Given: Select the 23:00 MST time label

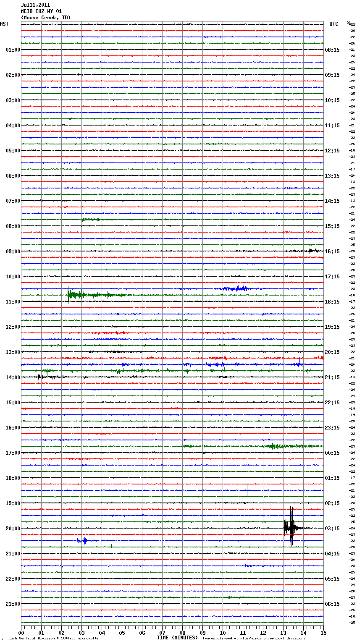Looking at the screenshot, I should pos(13,604).
